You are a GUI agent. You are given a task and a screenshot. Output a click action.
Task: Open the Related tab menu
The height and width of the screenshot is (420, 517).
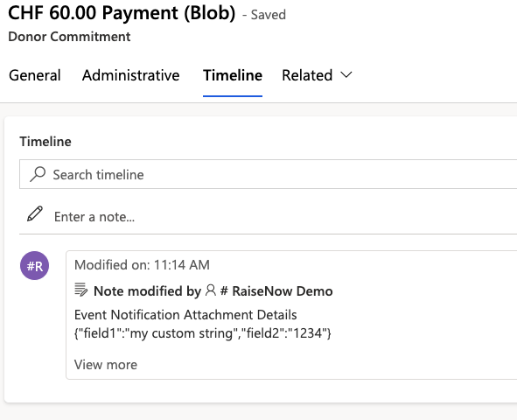[x=317, y=75]
